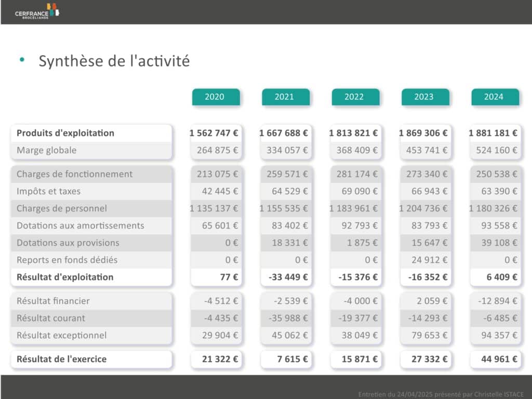The image size is (532, 399).
Task: Click the value '1 869 306 €'
Action: coord(423,133)
